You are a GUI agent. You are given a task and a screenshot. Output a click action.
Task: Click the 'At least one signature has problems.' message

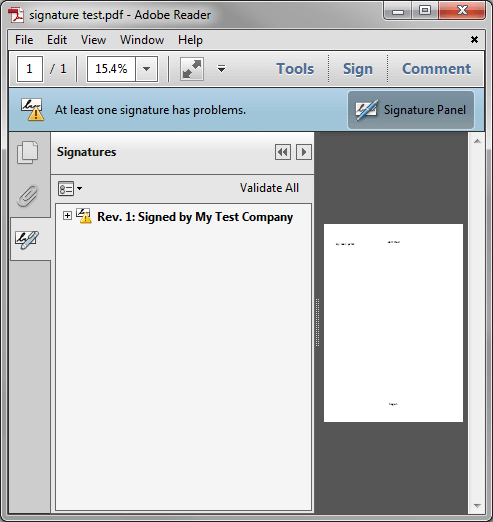[x=150, y=110]
